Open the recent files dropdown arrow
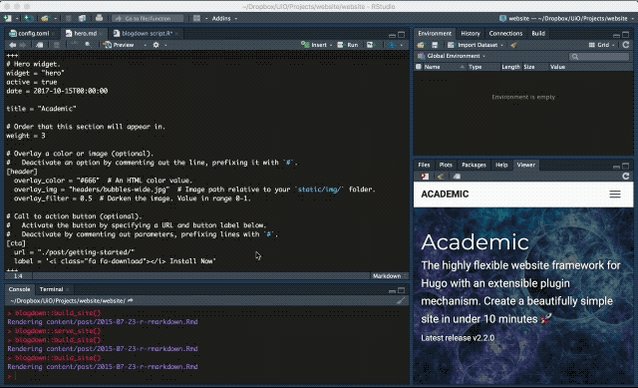The image size is (638, 388). 55,18
